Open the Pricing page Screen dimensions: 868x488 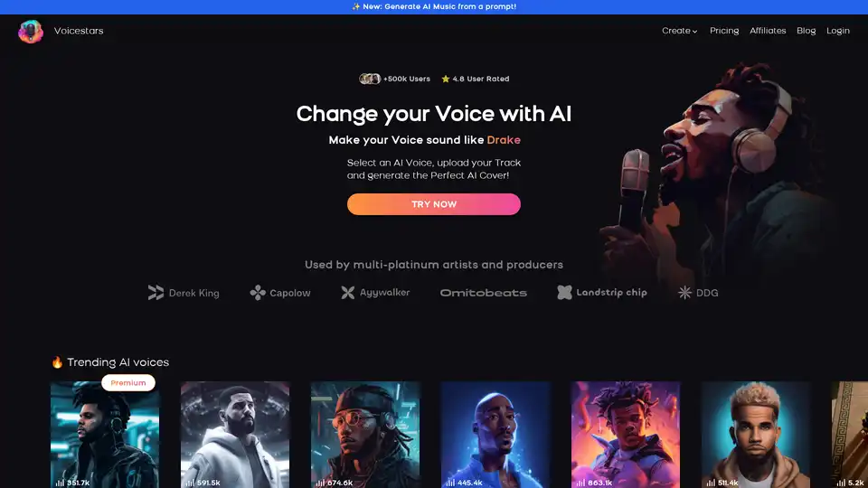point(724,31)
